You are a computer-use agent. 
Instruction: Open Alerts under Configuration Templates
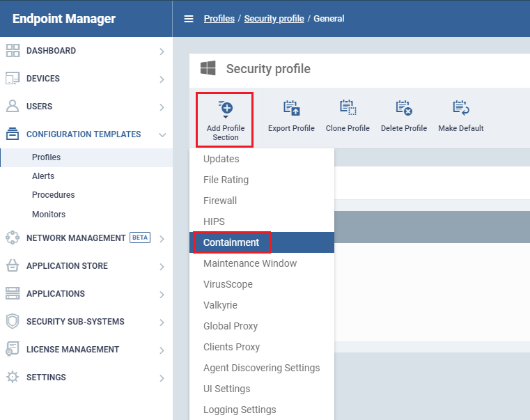click(43, 176)
